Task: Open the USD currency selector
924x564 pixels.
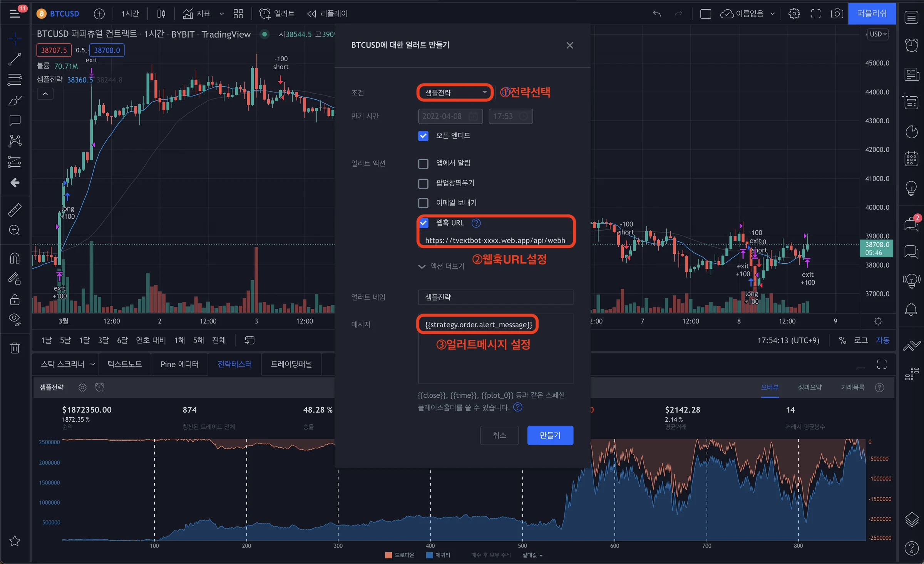Action: tap(878, 34)
